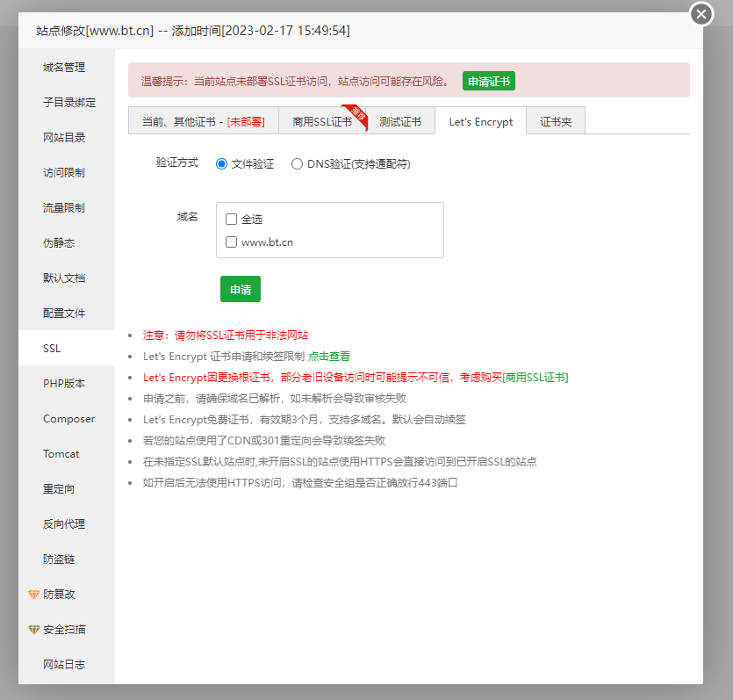This screenshot has height=700, width=733.
Task: Switch to the 证书夹 tab
Action: [555, 122]
